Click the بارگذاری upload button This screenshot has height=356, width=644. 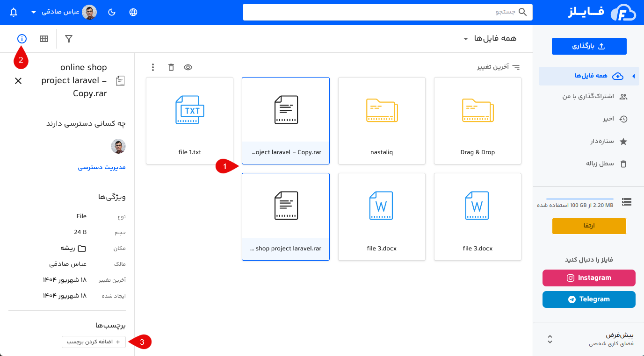click(589, 46)
